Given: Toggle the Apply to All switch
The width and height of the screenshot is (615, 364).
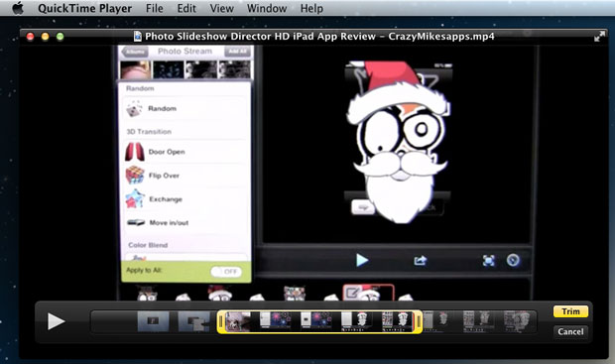Looking at the screenshot, I should coord(226,272).
